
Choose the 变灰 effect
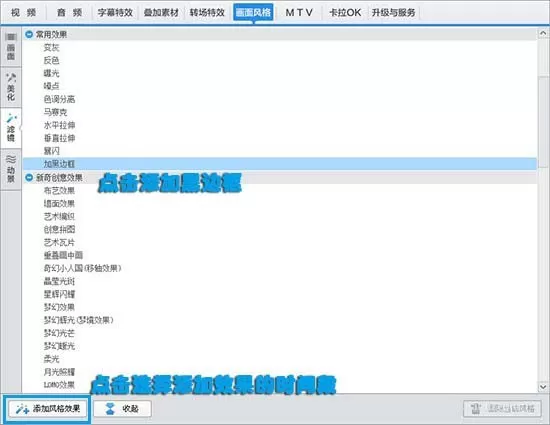(x=52, y=47)
